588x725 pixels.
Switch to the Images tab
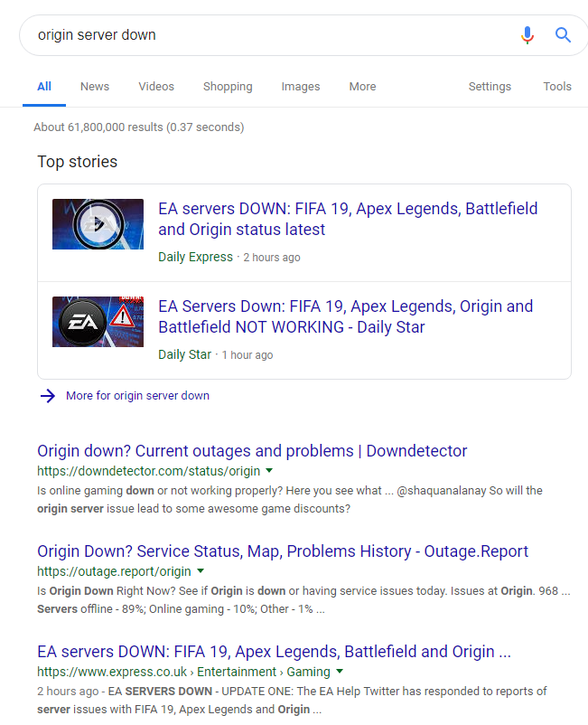click(x=301, y=87)
